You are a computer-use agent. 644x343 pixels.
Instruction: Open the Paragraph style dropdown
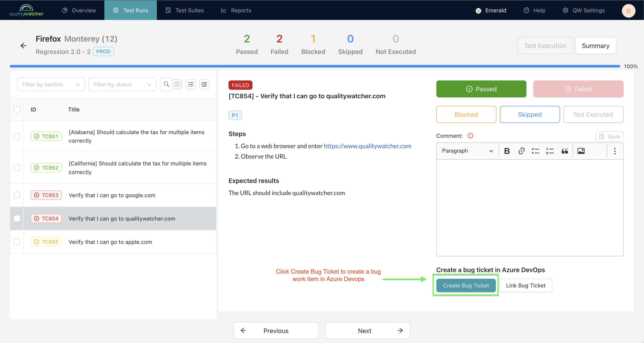(467, 151)
